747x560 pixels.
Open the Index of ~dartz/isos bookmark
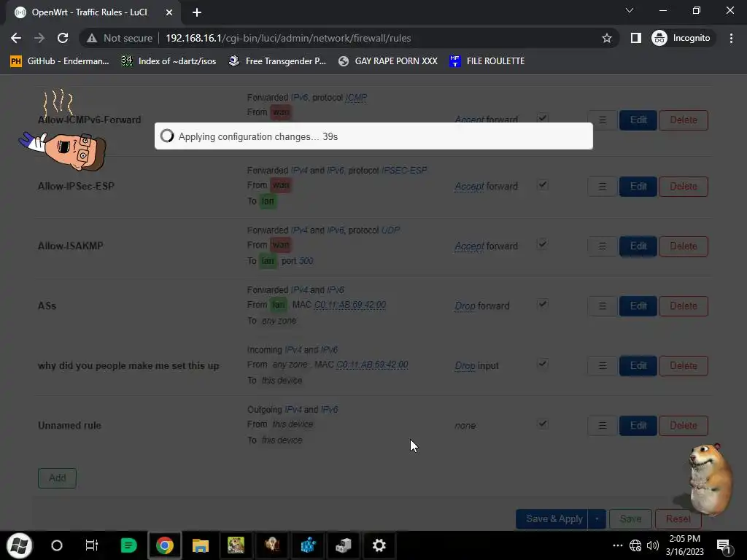[x=169, y=61]
